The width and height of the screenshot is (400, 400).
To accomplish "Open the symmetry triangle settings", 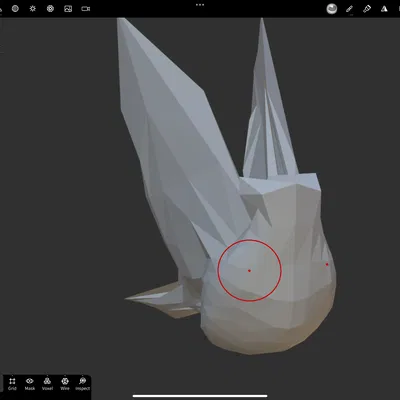I will tap(384, 9).
